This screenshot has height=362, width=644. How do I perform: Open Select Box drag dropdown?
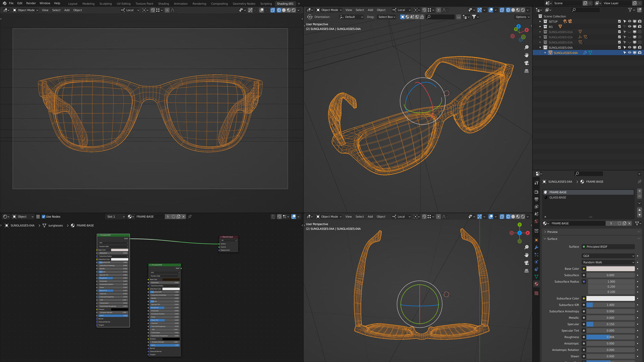[387, 17]
